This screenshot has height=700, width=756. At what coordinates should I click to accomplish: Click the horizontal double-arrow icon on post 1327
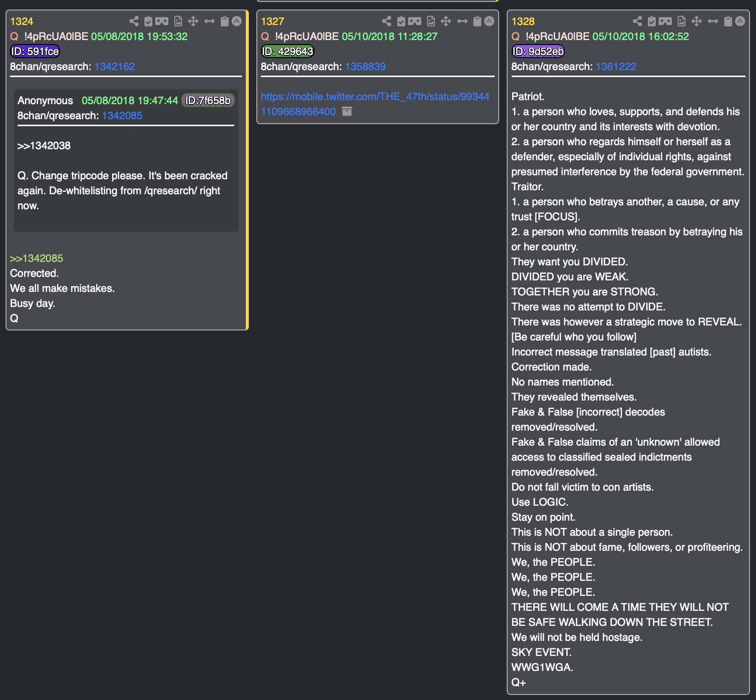tap(462, 21)
